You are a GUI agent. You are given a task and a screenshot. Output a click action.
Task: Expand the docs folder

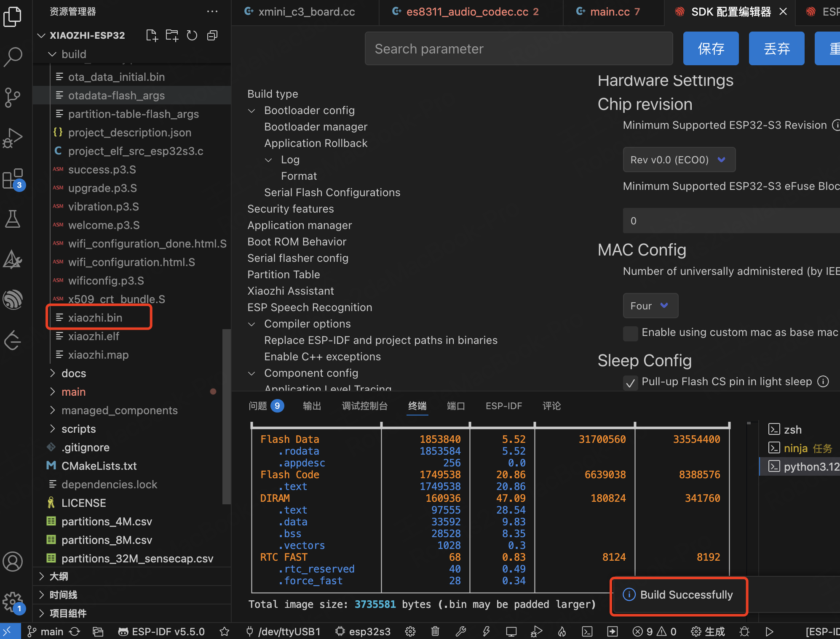coord(74,373)
